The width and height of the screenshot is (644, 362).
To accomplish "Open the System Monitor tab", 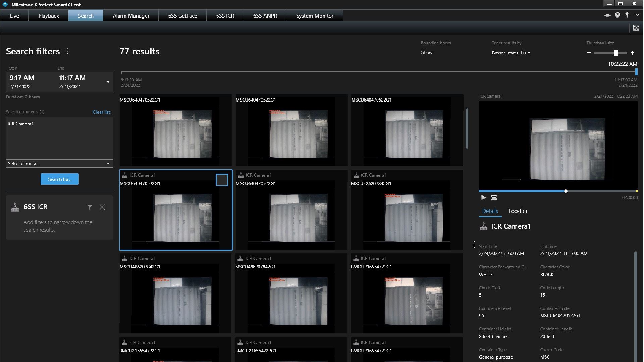I will 315,16.
